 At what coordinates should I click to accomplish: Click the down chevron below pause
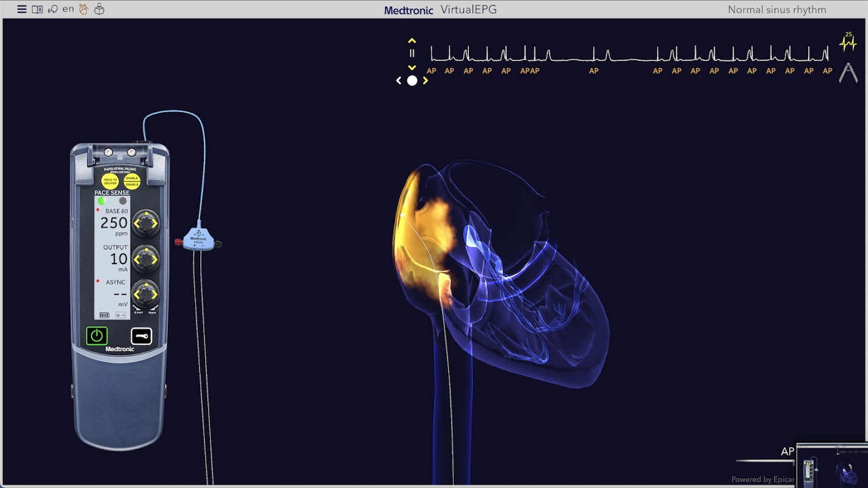point(412,68)
